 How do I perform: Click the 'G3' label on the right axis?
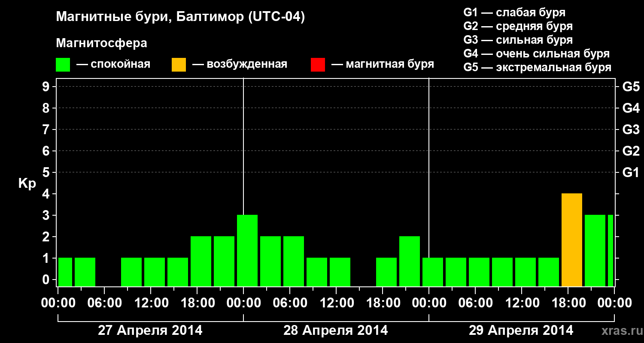click(x=631, y=129)
